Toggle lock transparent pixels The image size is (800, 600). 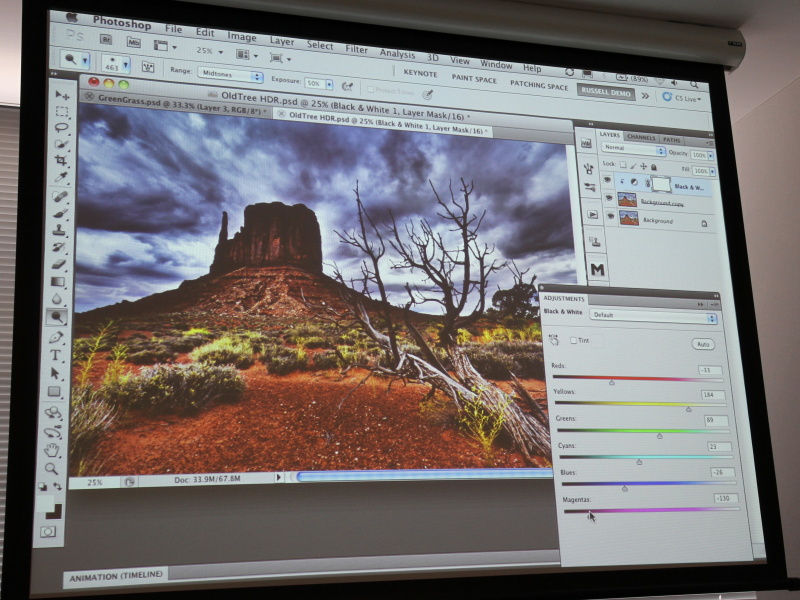tap(622, 165)
